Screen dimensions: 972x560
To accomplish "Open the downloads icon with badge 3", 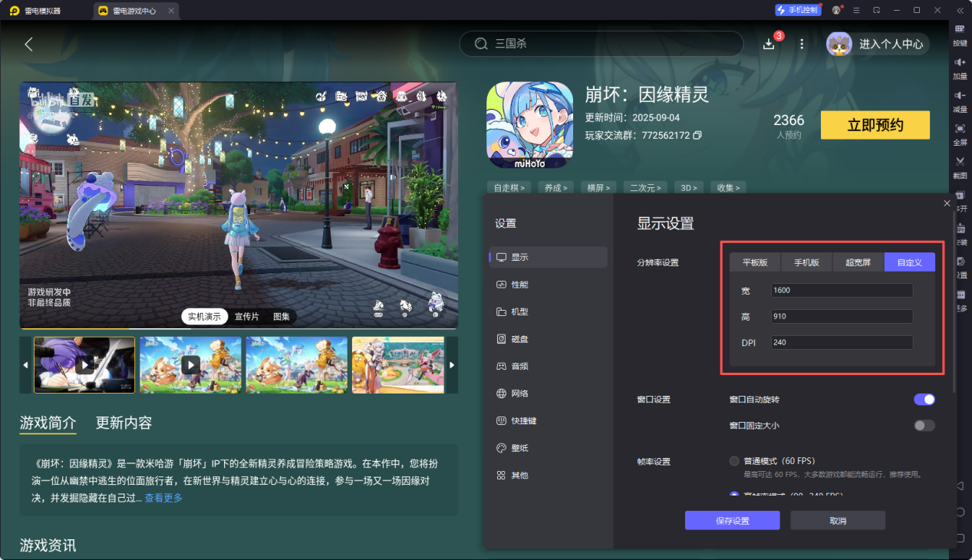I will point(769,44).
